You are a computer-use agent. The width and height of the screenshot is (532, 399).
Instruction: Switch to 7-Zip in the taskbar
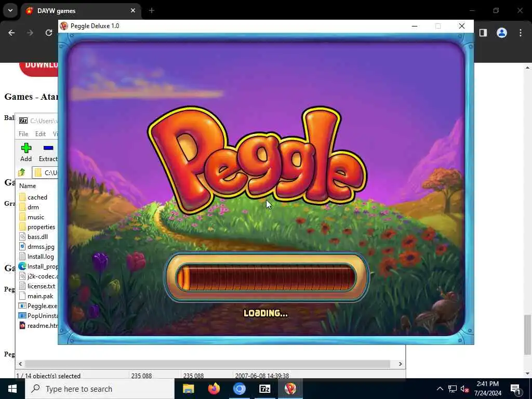pos(264,389)
